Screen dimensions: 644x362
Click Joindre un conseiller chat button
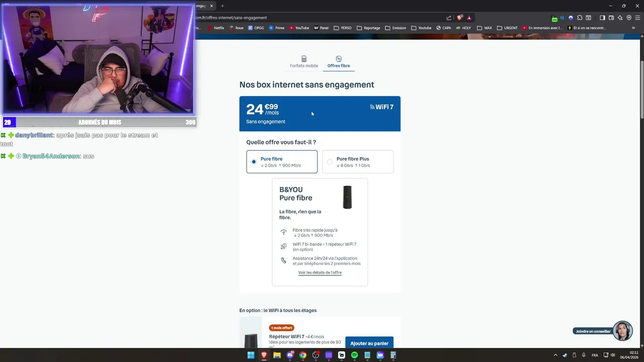pos(593,331)
